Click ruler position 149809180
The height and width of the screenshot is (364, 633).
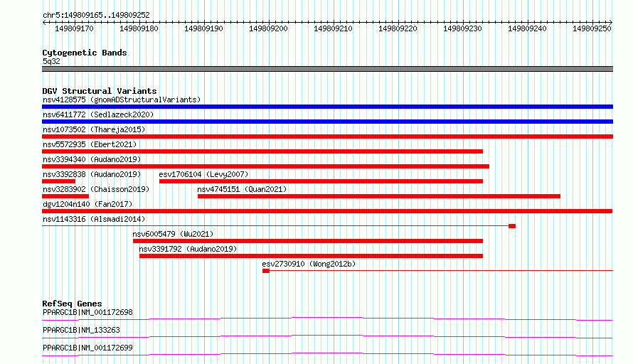pos(139,28)
